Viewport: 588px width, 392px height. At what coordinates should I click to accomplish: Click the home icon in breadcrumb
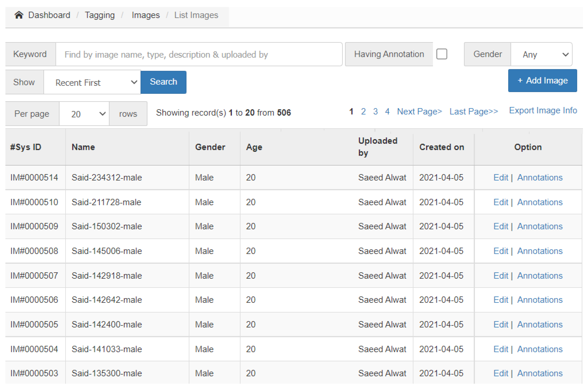19,15
